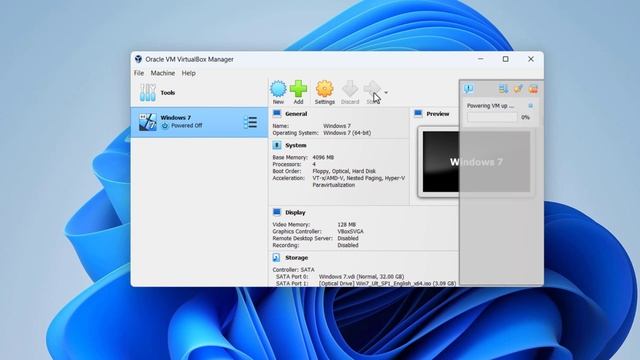Open Settings via the orange gear icon
This screenshot has width=640, height=360.
coord(324,89)
